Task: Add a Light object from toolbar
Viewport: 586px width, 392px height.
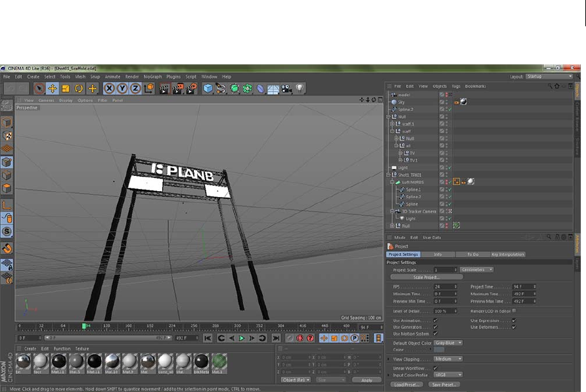Action: tap(300, 89)
